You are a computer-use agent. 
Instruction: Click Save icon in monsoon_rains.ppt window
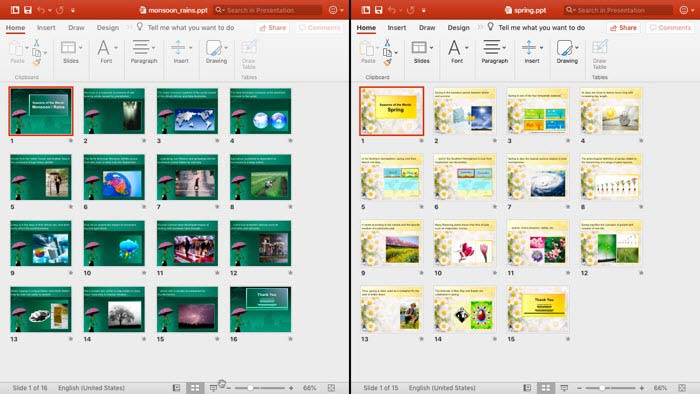click(28, 10)
